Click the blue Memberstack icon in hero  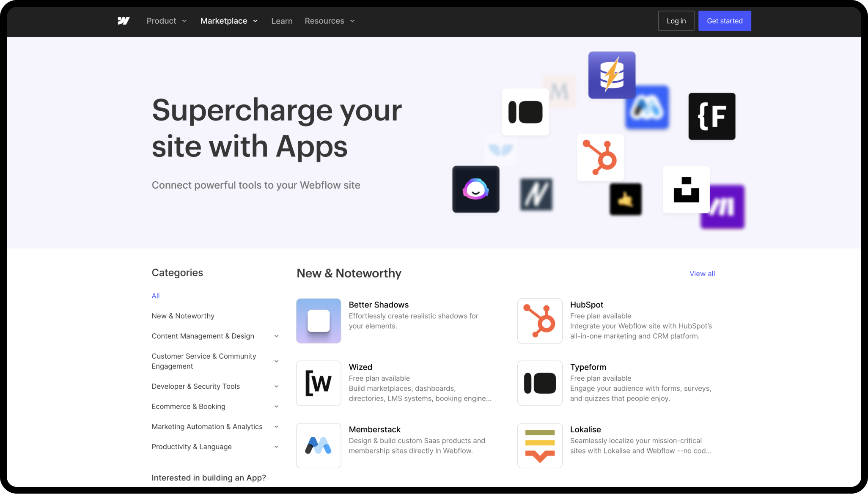[x=647, y=107]
